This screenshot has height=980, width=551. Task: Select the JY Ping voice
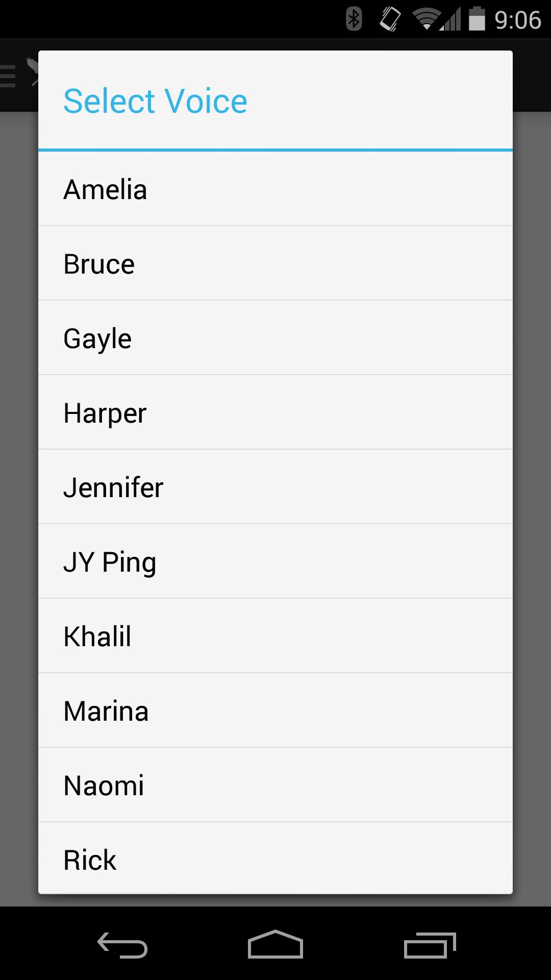click(x=275, y=562)
